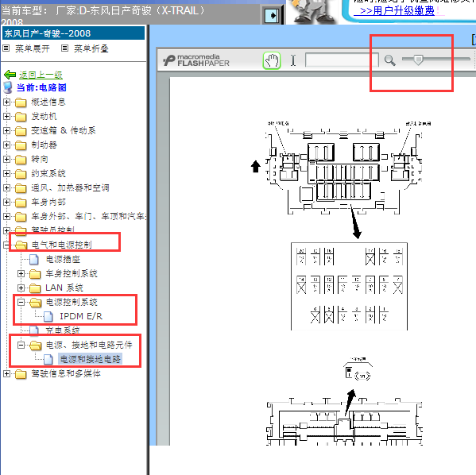Viewport: 476px width, 475px height.
Task: Open the IPDM E/R document
Action: pos(81,316)
